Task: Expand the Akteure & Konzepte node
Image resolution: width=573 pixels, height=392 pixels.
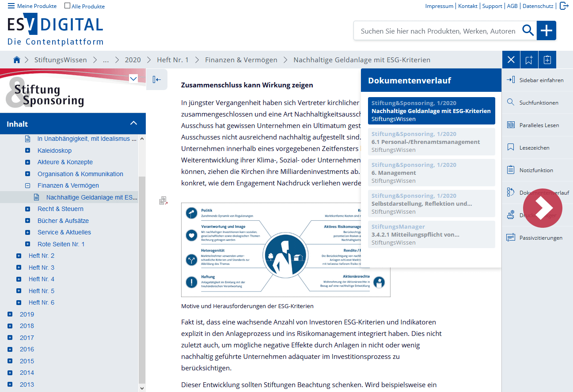Action: click(28, 162)
